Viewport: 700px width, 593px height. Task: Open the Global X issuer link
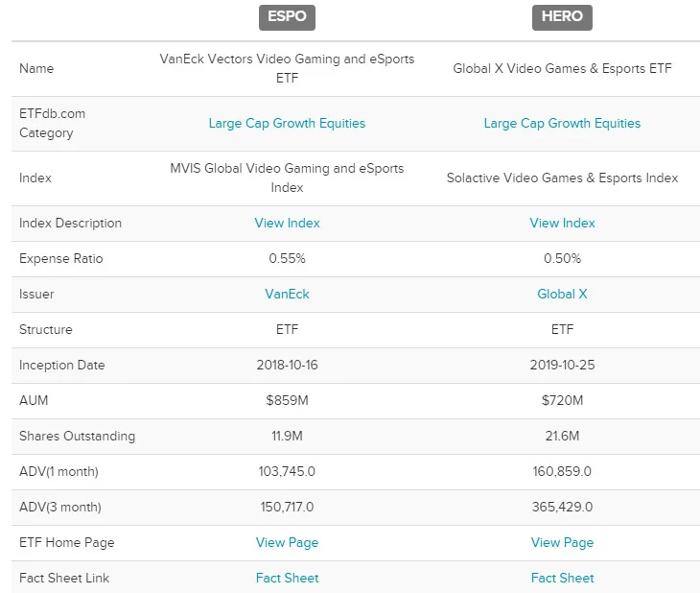point(562,294)
